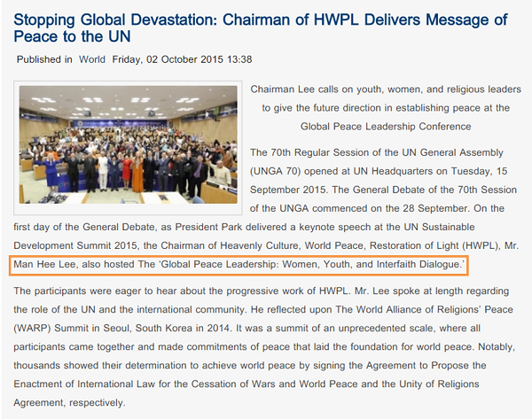Open the conference group photo thumbnail
Viewport: 532px width, 419px height.
pos(128,144)
